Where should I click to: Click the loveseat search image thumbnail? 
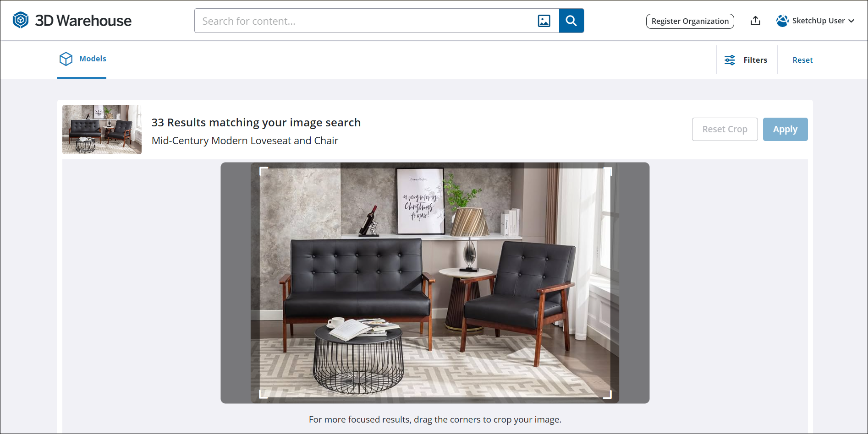tap(102, 130)
